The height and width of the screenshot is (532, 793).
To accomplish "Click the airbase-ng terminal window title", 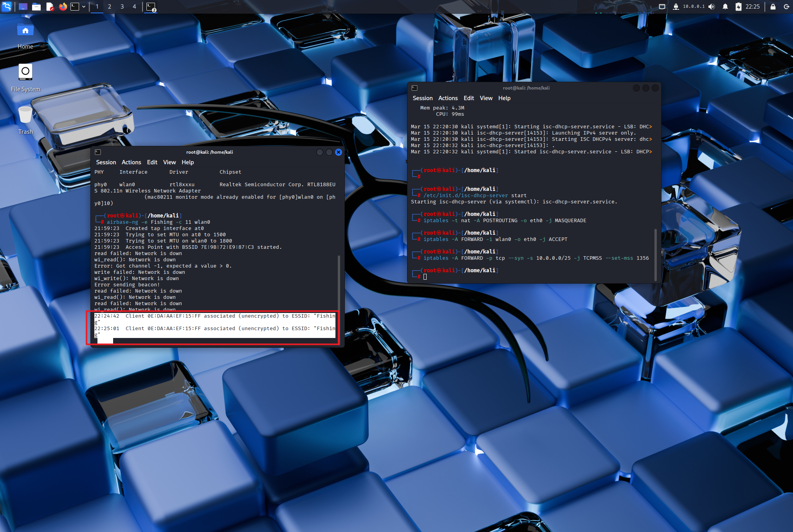I will (209, 152).
